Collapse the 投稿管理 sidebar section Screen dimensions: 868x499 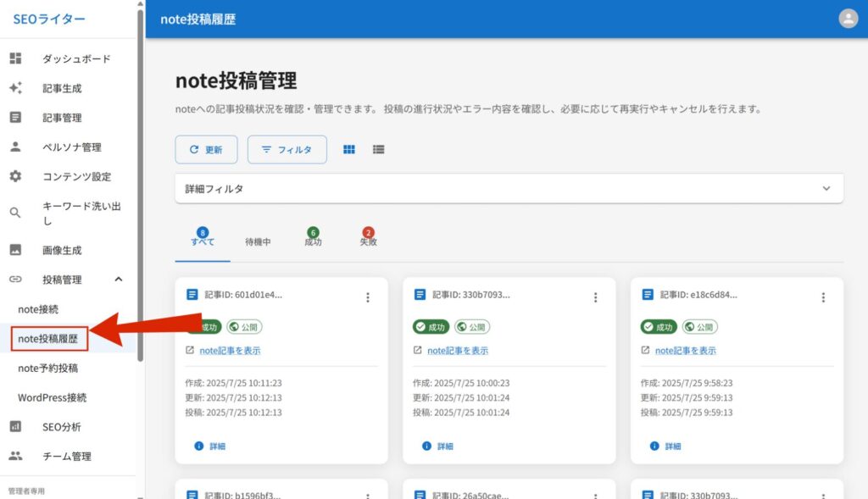[x=118, y=280]
